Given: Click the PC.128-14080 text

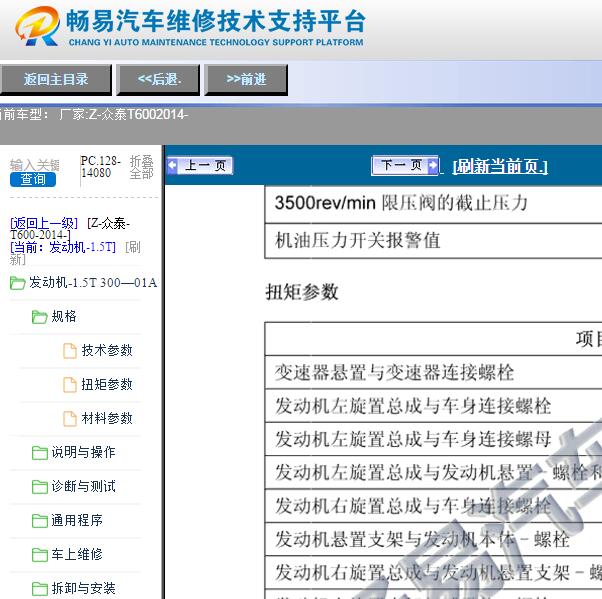Looking at the screenshot, I should (x=101, y=167).
